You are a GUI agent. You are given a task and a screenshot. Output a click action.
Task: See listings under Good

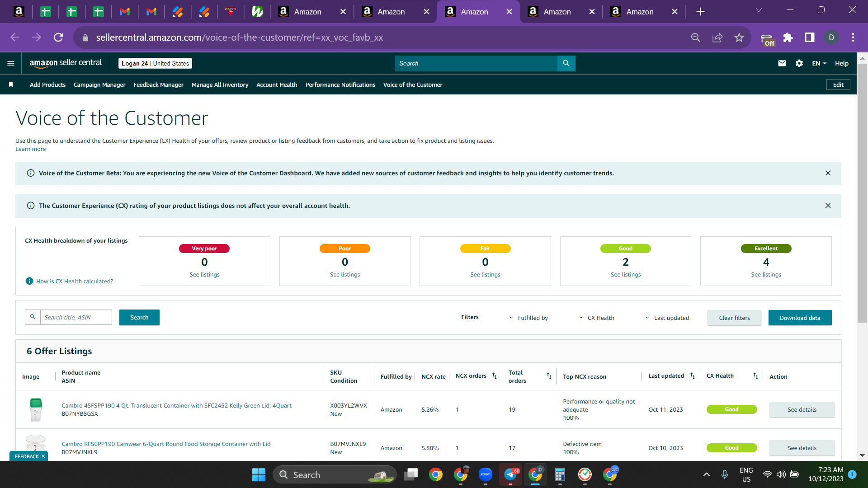click(x=626, y=274)
